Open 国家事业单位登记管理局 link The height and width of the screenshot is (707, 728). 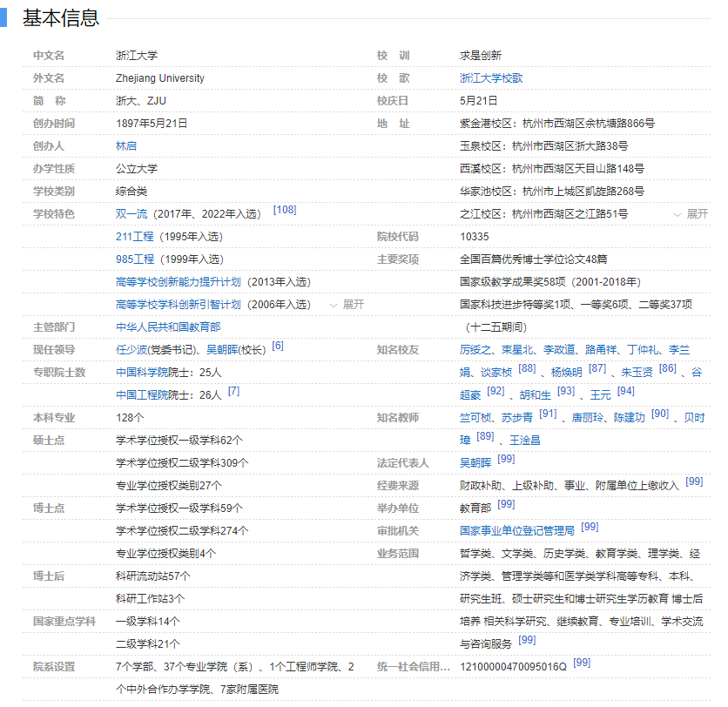pos(517,531)
